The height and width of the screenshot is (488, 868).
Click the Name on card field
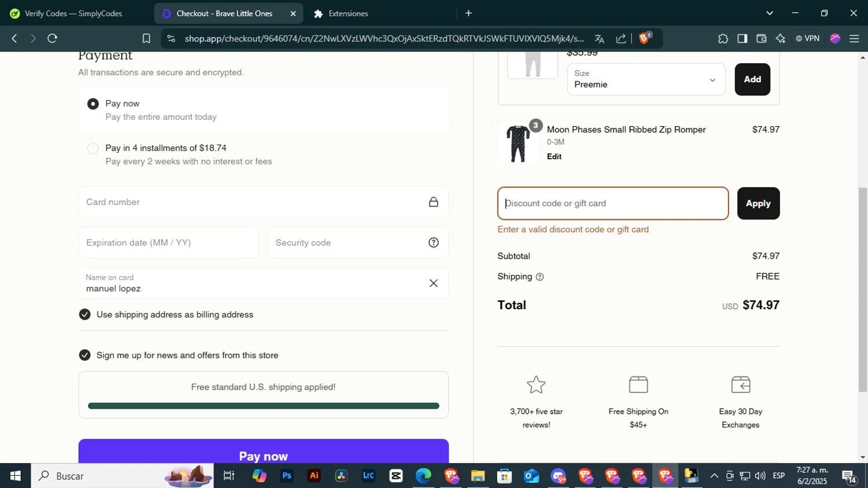click(x=263, y=283)
